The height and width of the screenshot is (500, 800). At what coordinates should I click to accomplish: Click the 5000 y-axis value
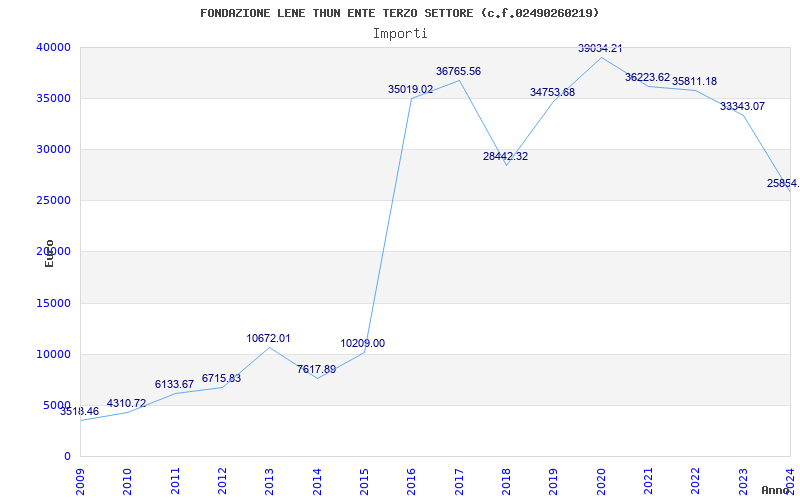[57, 406]
